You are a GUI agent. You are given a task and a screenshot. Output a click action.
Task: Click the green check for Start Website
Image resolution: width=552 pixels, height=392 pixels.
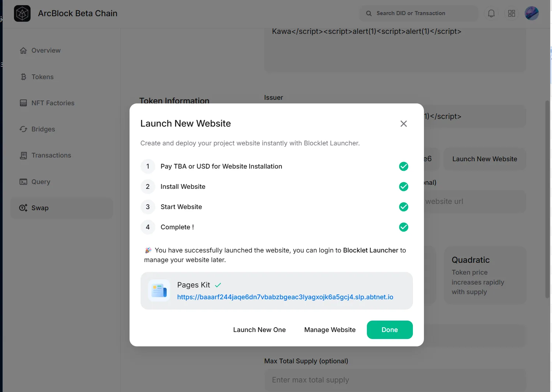click(x=404, y=207)
